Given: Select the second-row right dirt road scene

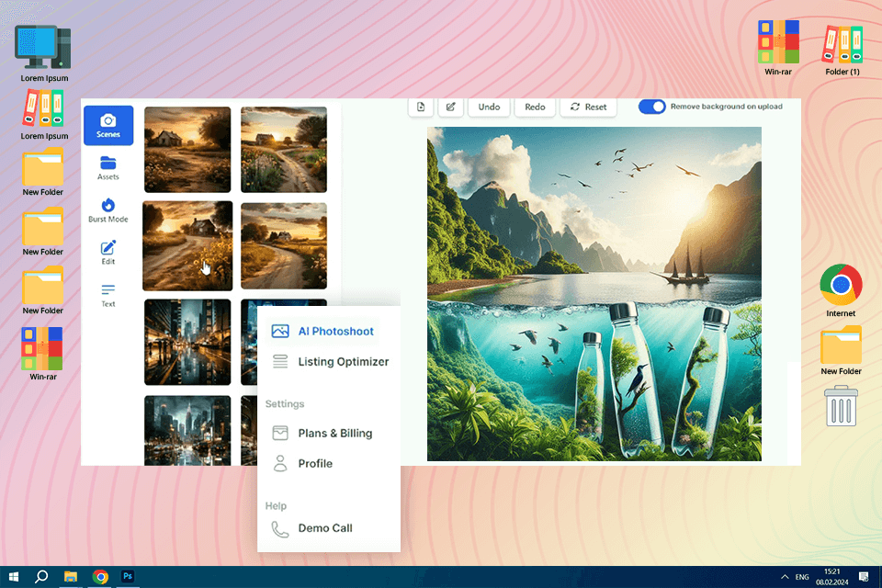Looking at the screenshot, I should point(284,246).
